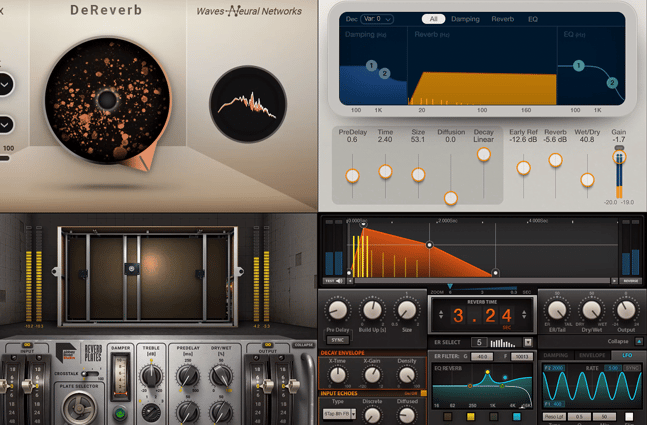This screenshot has width=647, height=425.
Task: Click the Wet/Dry slider handle
Action: 587,180
